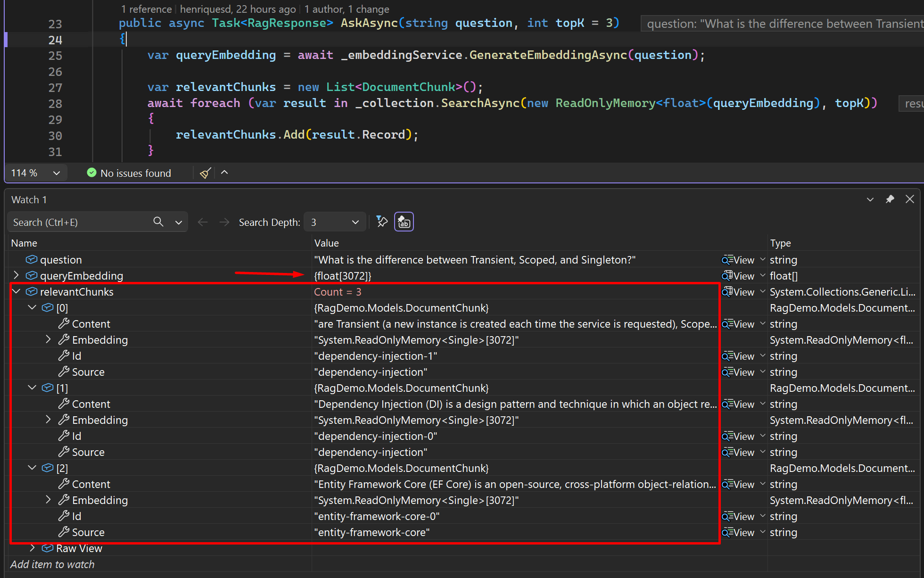
Task: Click Add item to watch row
Action: point(52,564)
